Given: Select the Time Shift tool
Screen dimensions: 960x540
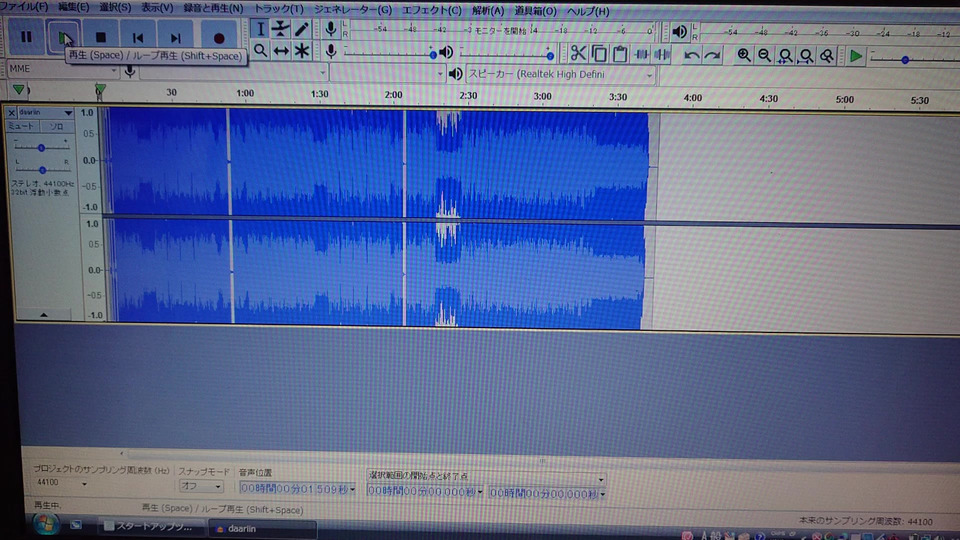Looking at the screenshot, I should click(x=280, y=51).
